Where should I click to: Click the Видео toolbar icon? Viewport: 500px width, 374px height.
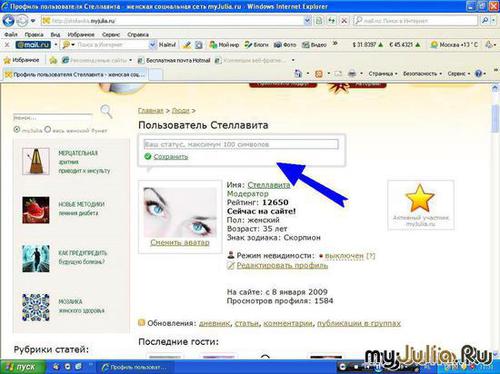coord(314,45)
